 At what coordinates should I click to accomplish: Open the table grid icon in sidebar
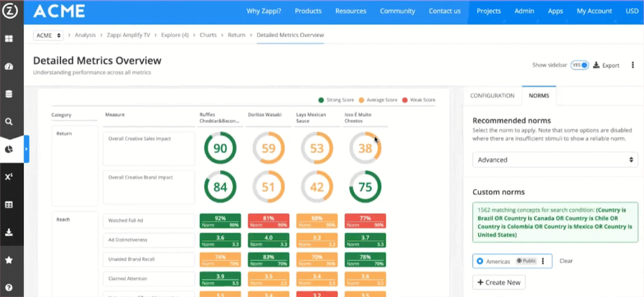(9, 205)
